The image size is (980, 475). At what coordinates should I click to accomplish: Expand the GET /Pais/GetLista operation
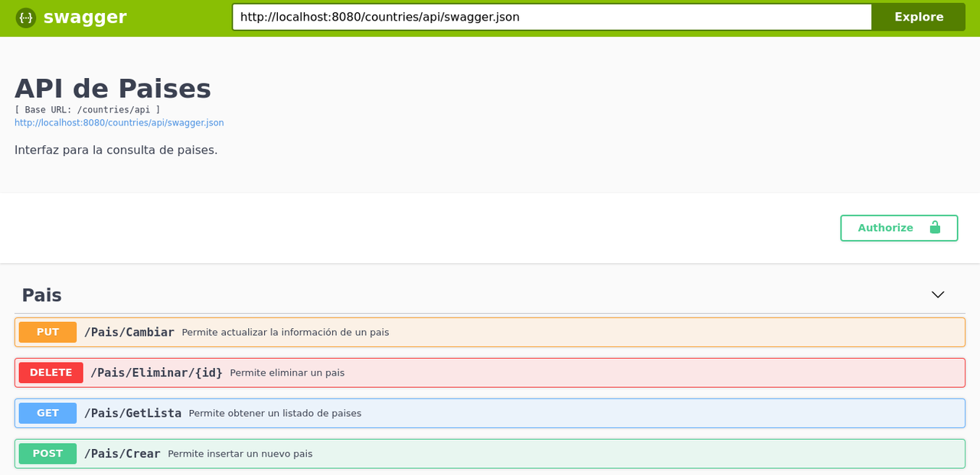point(490,413)
